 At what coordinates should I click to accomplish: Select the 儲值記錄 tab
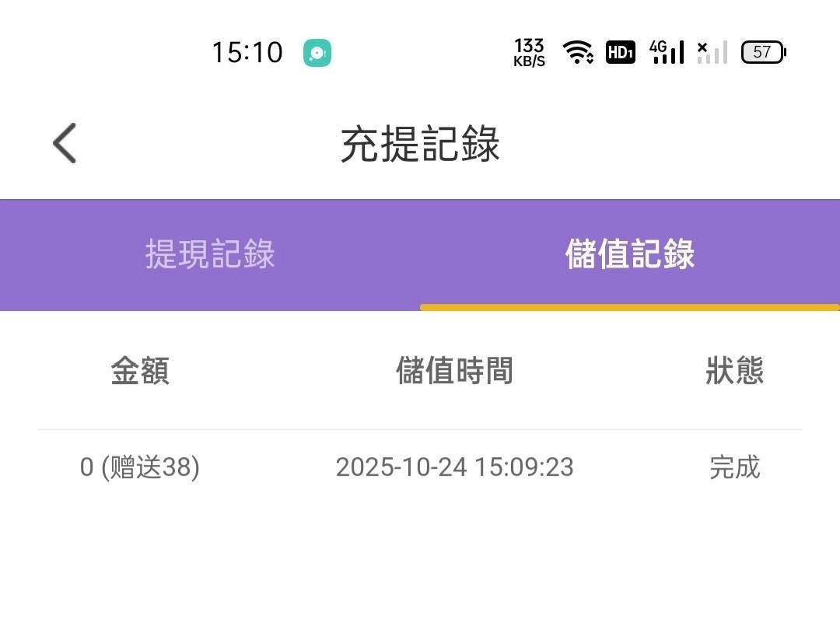pos(630,254)
